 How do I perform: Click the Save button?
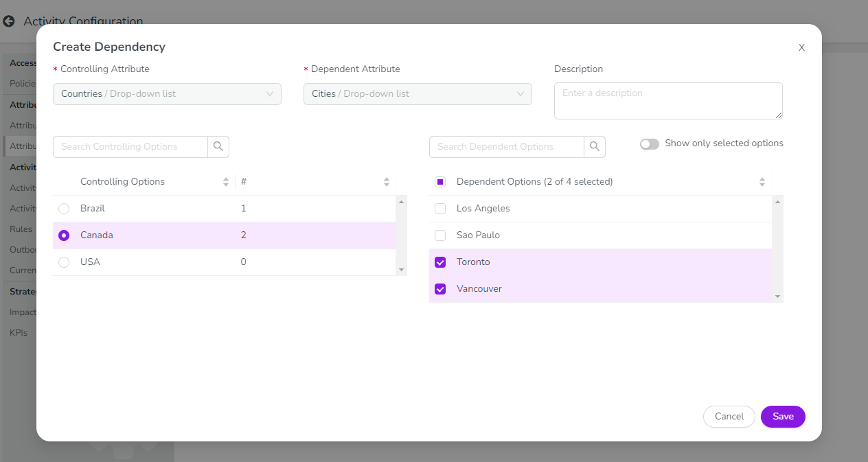[x=783, y=417]
